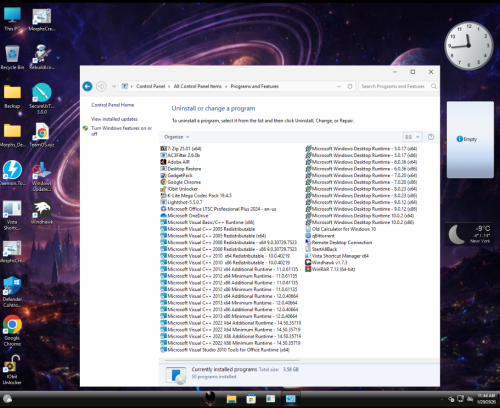This screenshot has height=408, width=500.
Task: Select the IObit Unlocker desktop shortcut
Action: point(12,370)
